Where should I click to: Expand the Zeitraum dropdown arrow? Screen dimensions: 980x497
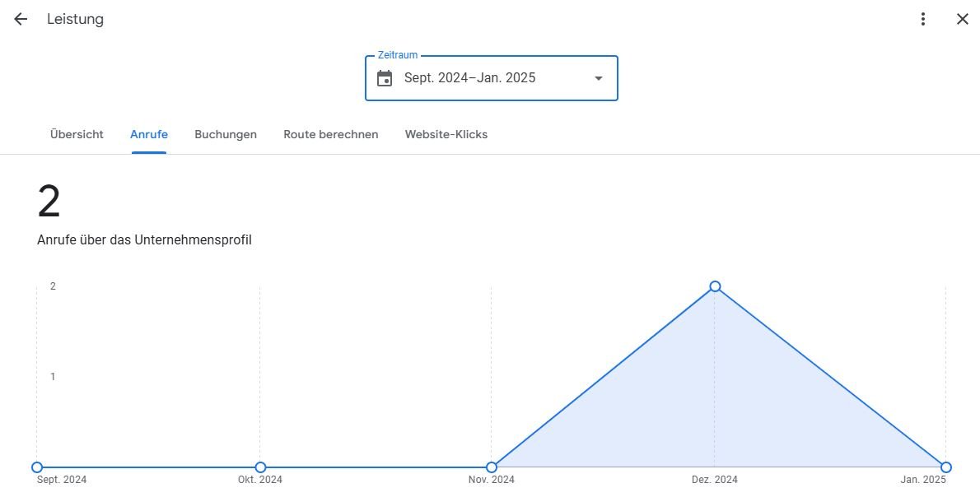[599, 78]
